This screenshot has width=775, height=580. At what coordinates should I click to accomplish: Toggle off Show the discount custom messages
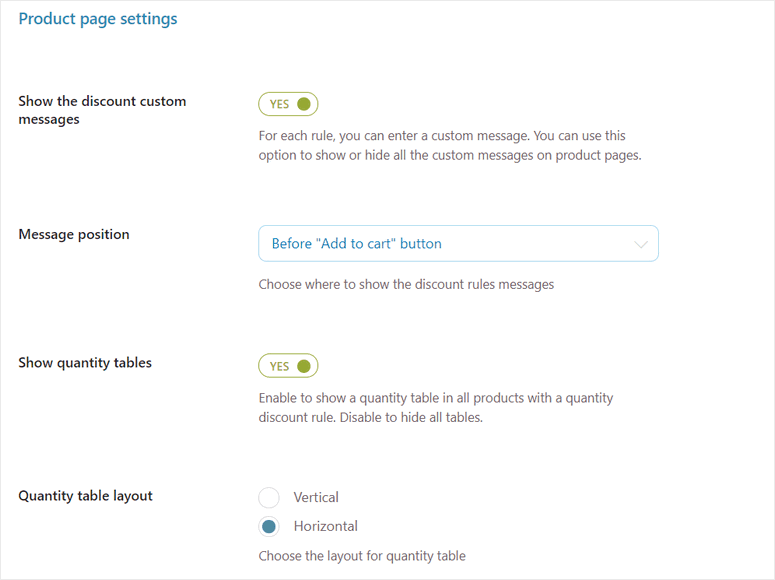(x=288, y=104)
